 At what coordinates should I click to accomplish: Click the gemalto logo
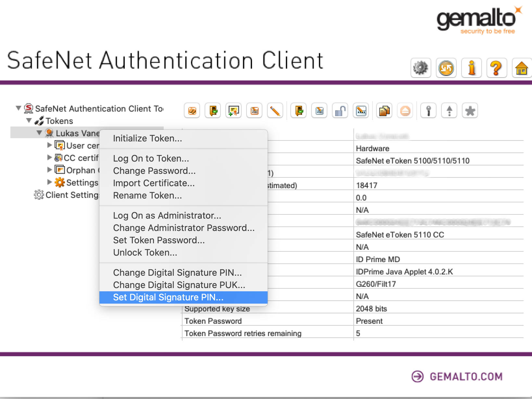[x=479, y=20]
